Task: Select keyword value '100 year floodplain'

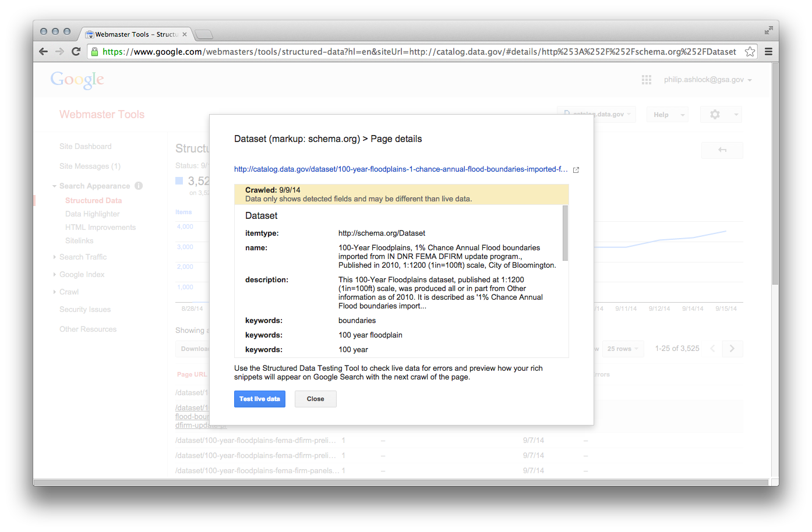Action: coord(370,335)
